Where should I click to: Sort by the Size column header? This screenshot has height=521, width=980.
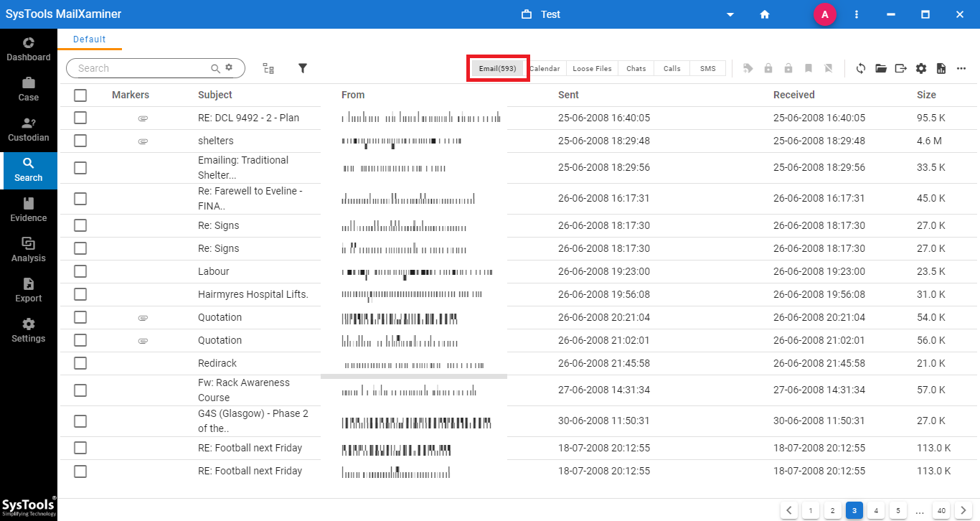click(926, 95)
